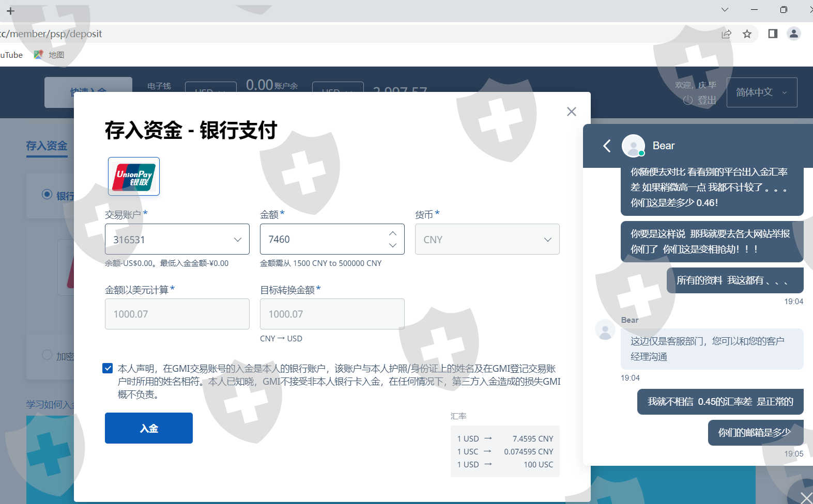The width and height of the screenshot is (813, 504).
Task: Select the crypto payment radio option
Action: [47, 355]
